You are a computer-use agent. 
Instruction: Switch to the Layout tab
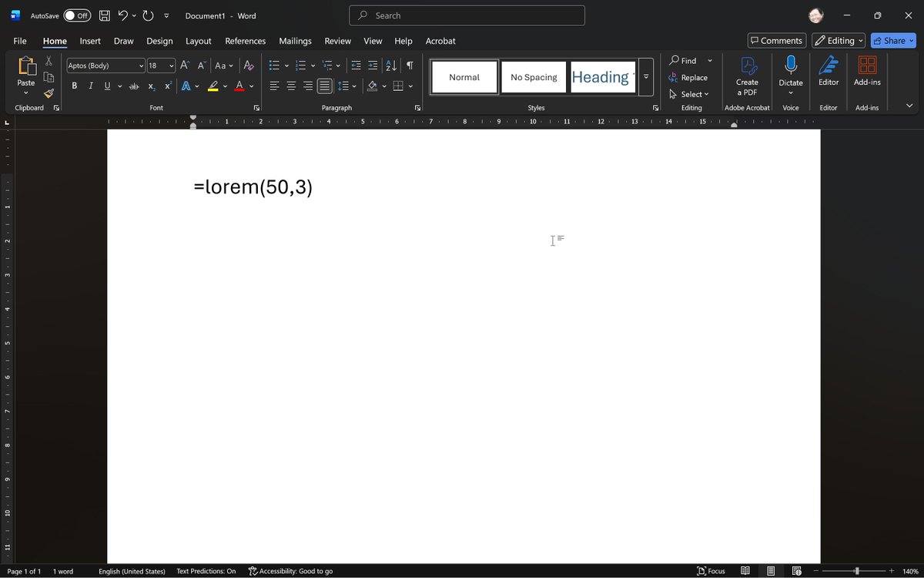[x=199, y=41]
